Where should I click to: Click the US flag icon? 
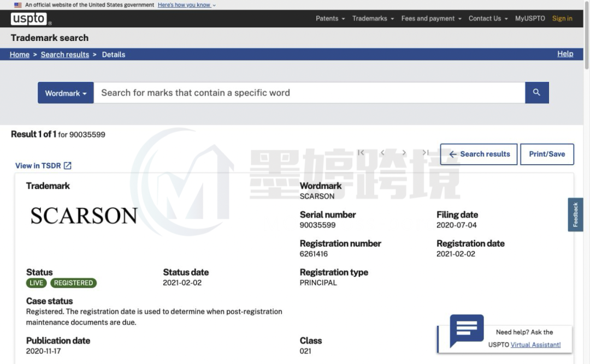(x=17, y=5)
